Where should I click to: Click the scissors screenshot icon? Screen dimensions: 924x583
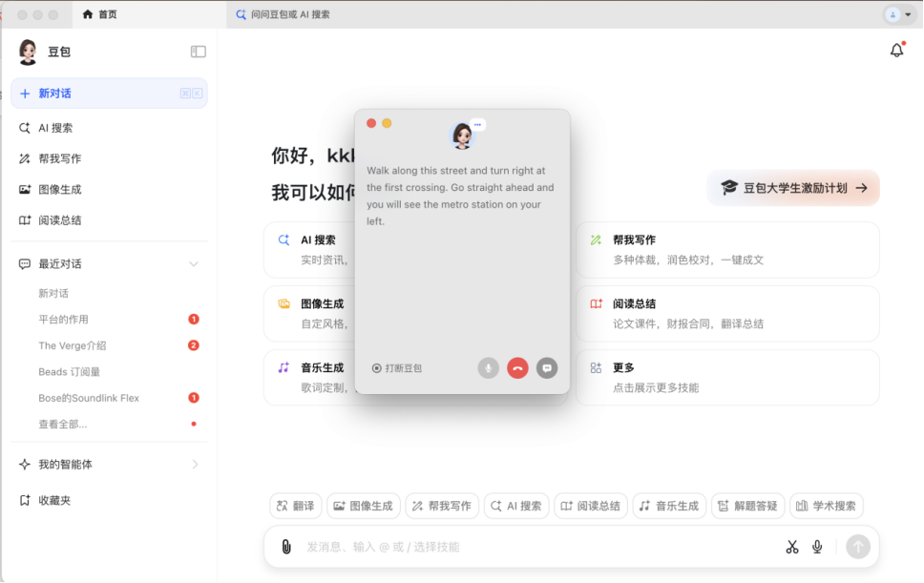792,547
